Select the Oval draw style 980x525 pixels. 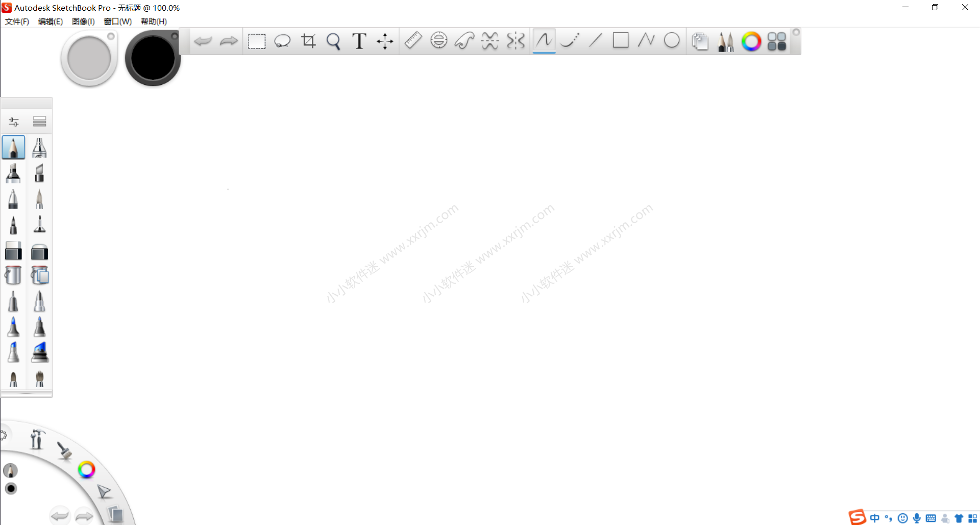(672, 40)
